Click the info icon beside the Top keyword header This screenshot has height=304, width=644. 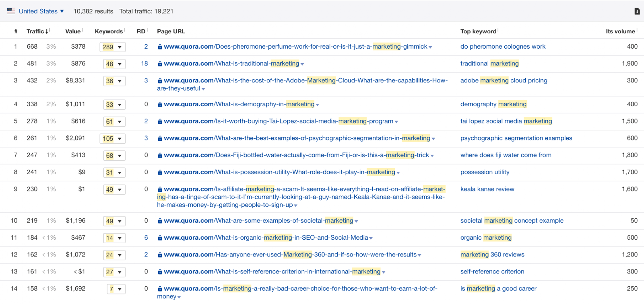click(x=498, y=30)
